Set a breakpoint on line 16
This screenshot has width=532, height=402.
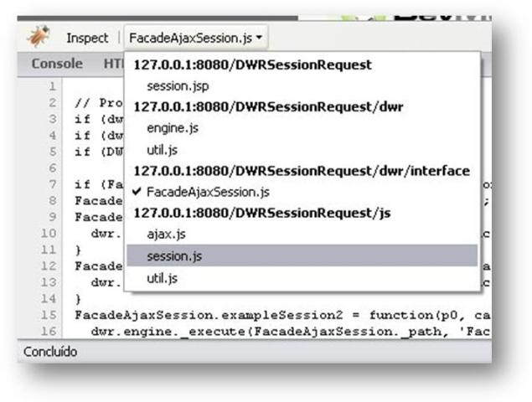coord(52,330)
